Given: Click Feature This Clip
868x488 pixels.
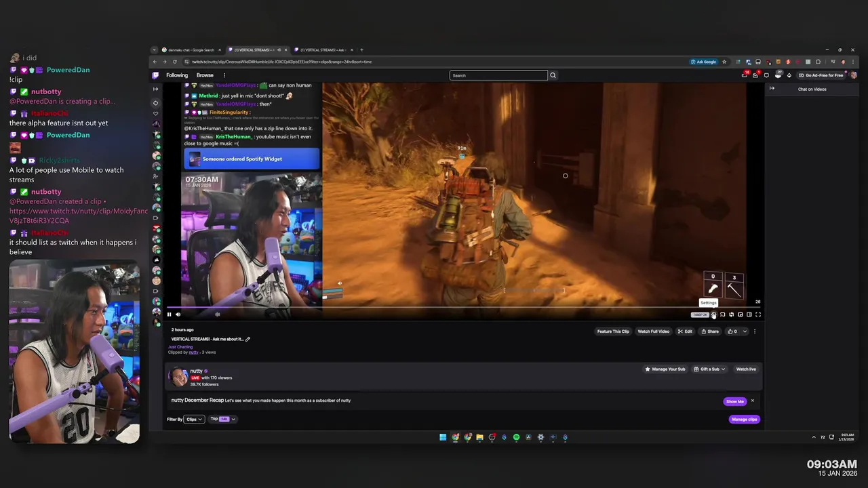Looking at the screenshot, I should pyautogui.click(x=613, y=331).
